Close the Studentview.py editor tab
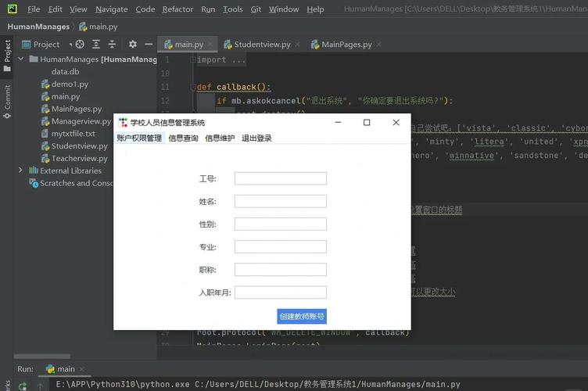Image resolution: width=588 pixels, height=391 pixels. click(297, 45)
